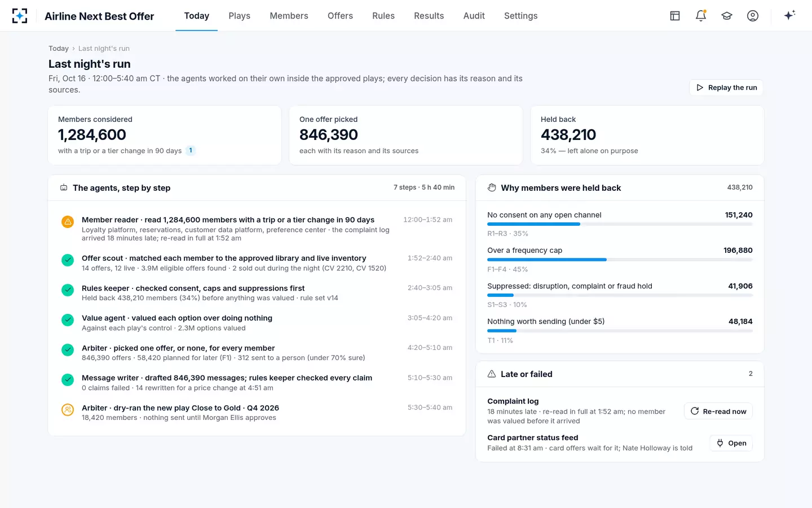Click the warning icon beside Member reader step
Screen dimensions: 812x508
tap(68, 222)
